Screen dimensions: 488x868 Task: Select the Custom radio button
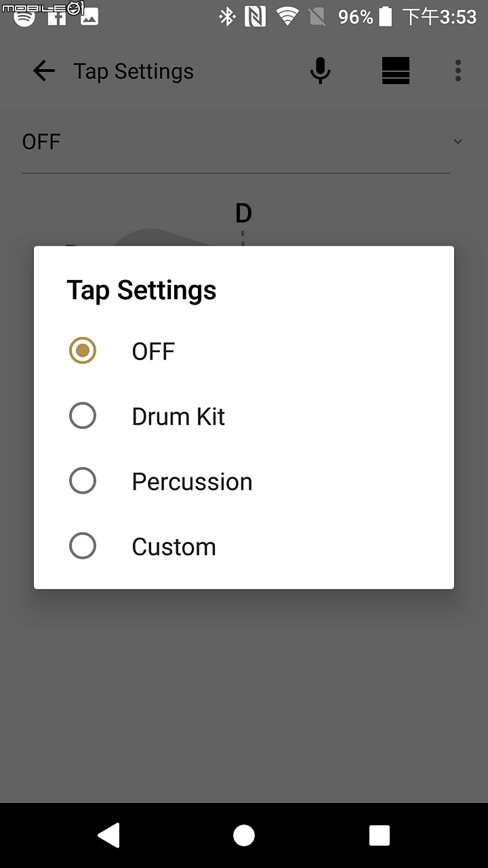tap(83, 546)
